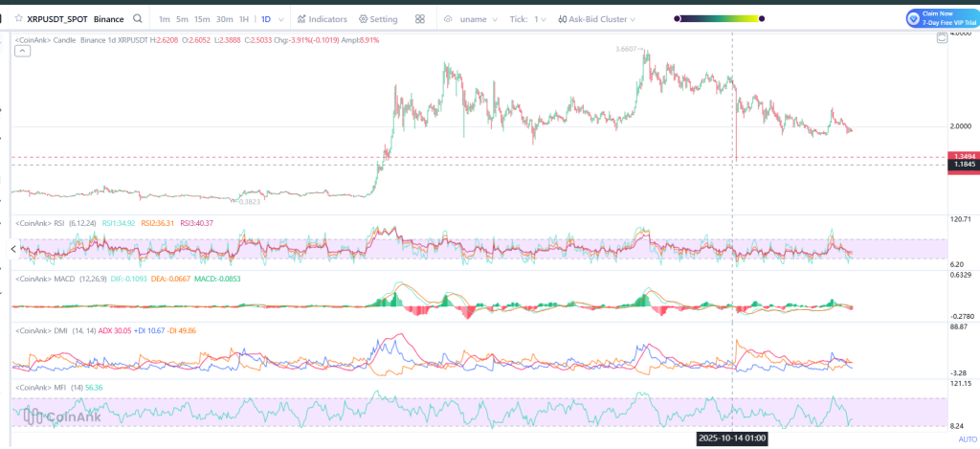Screen dimensions: 980x449
Task: Click the DIF:-0.1093 value
Action: click(129, 279)
